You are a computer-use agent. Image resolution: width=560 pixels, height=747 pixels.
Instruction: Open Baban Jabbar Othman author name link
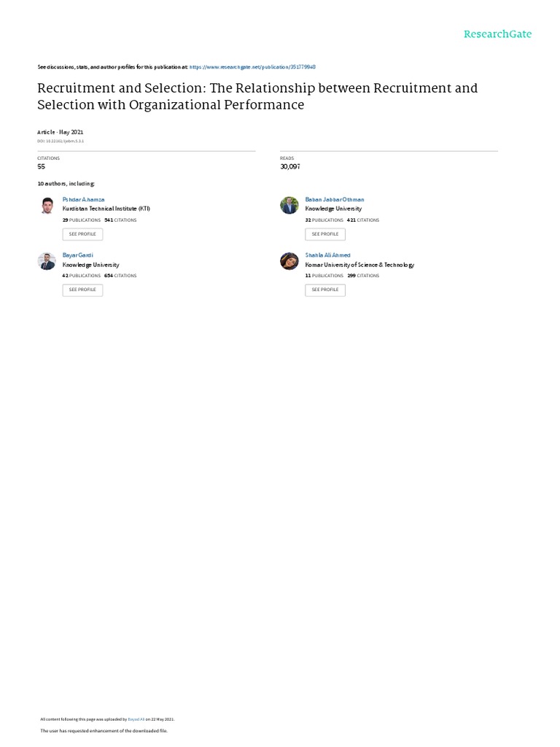click(x=335, y=199)
